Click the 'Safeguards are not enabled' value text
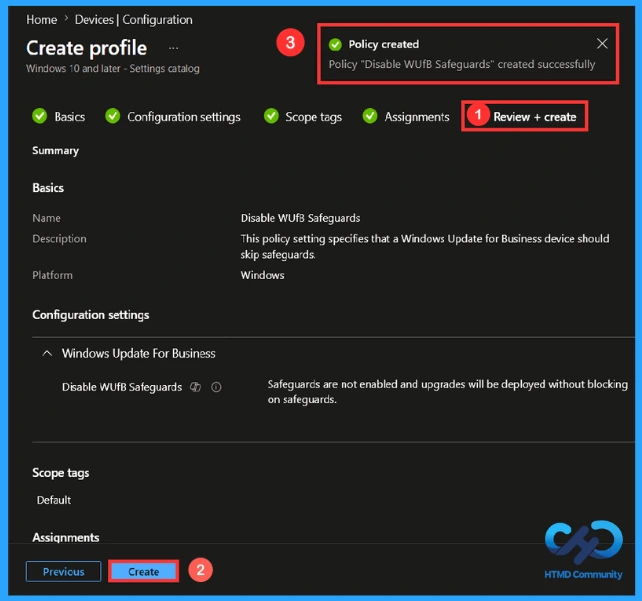This screenshot has height=601, width=642. pos(448,392)
